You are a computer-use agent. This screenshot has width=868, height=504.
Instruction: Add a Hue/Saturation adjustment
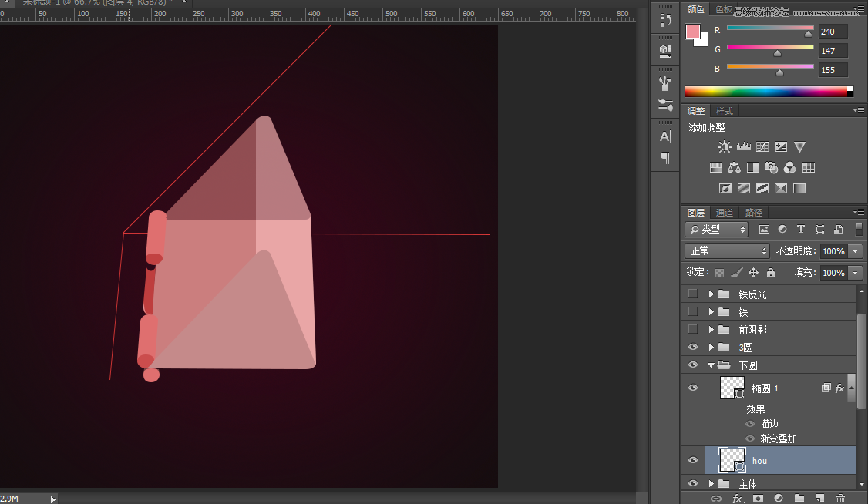point(716,167)
